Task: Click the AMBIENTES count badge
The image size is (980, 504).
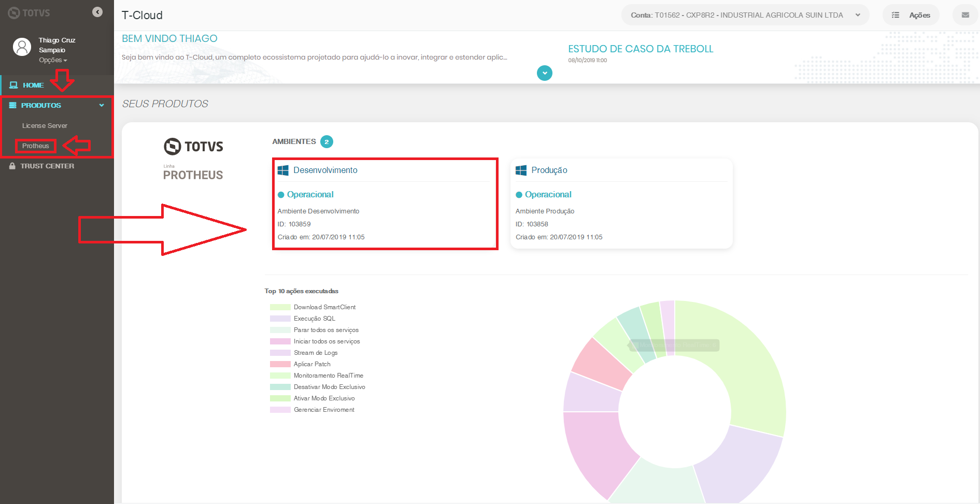Action: click(326, 141)
